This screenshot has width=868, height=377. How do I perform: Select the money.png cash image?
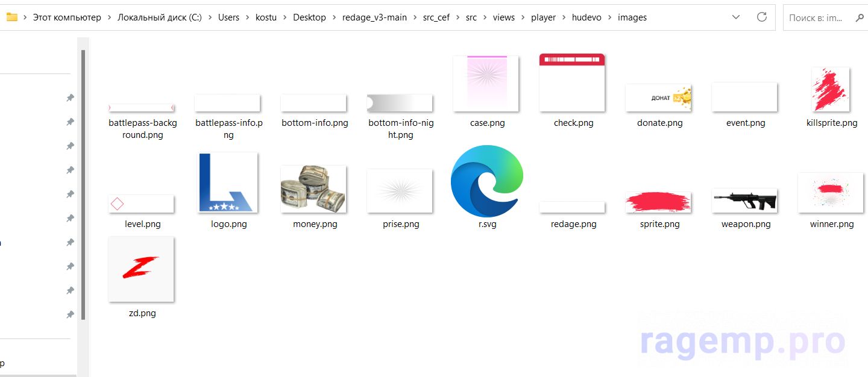(x=314, y=188)
